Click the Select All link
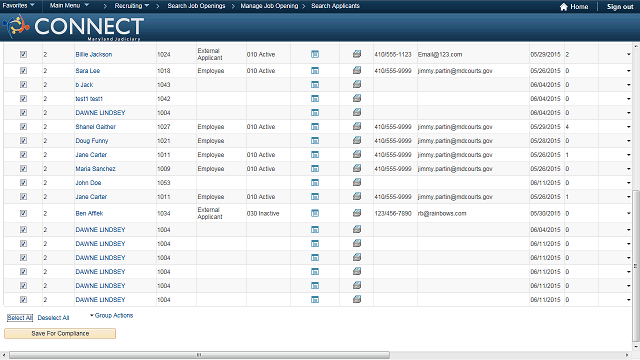The width and height of the screenshot is (640, 360). click(x=20, y=318)
